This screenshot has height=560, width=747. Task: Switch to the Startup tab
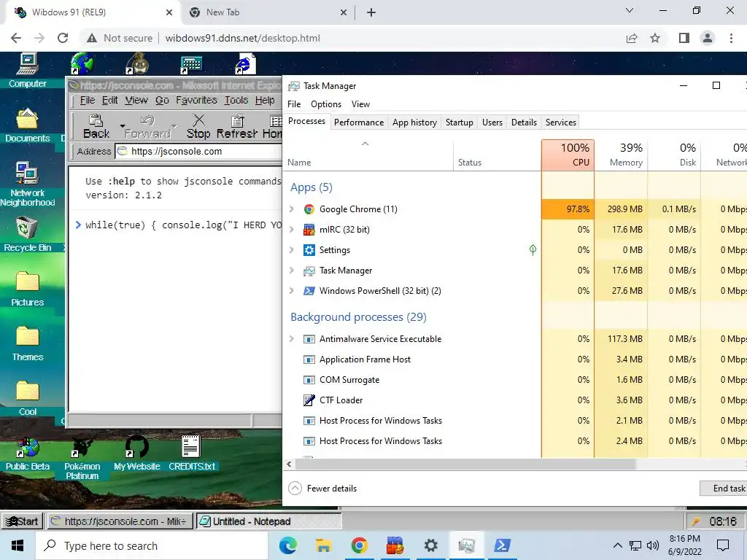point(460,122)
